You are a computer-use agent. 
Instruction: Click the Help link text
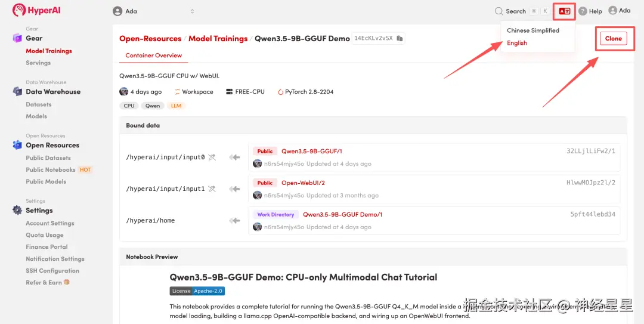pyautogui.click(x=595, y=11)
